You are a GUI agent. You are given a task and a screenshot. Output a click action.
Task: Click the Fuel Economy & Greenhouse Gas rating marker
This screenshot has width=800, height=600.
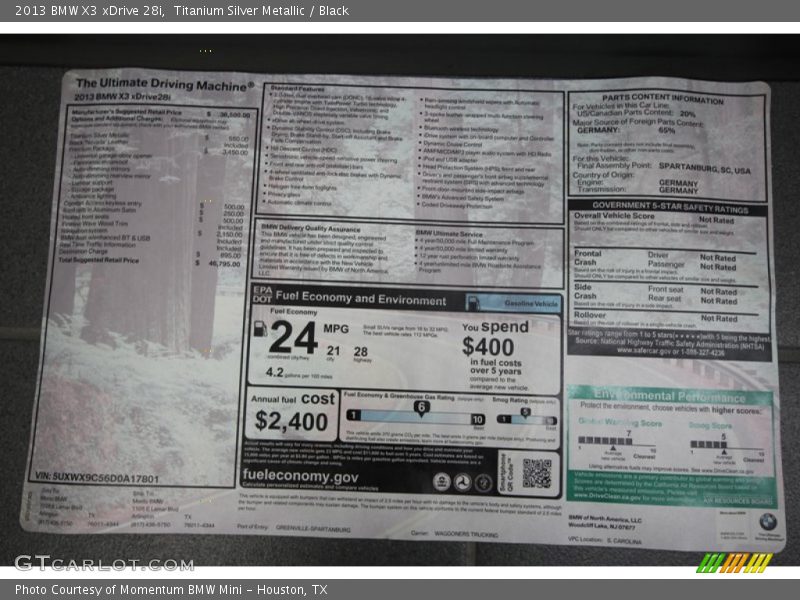421,406
